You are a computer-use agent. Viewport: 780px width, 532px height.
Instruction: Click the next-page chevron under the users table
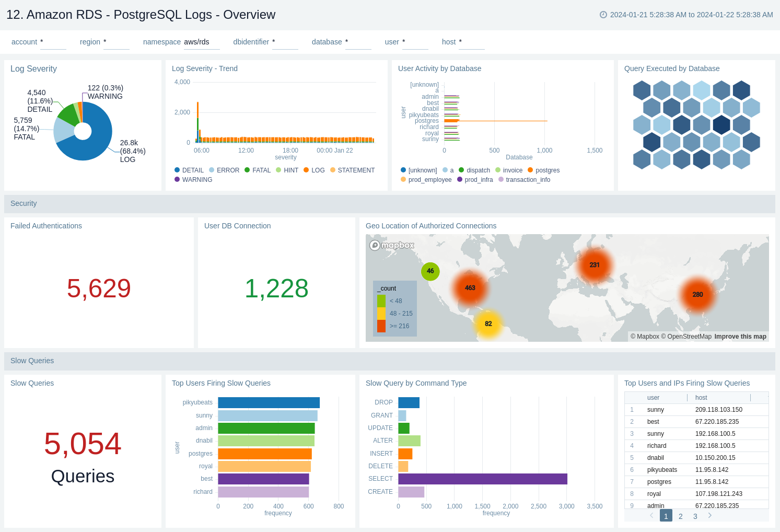(709, 515)
